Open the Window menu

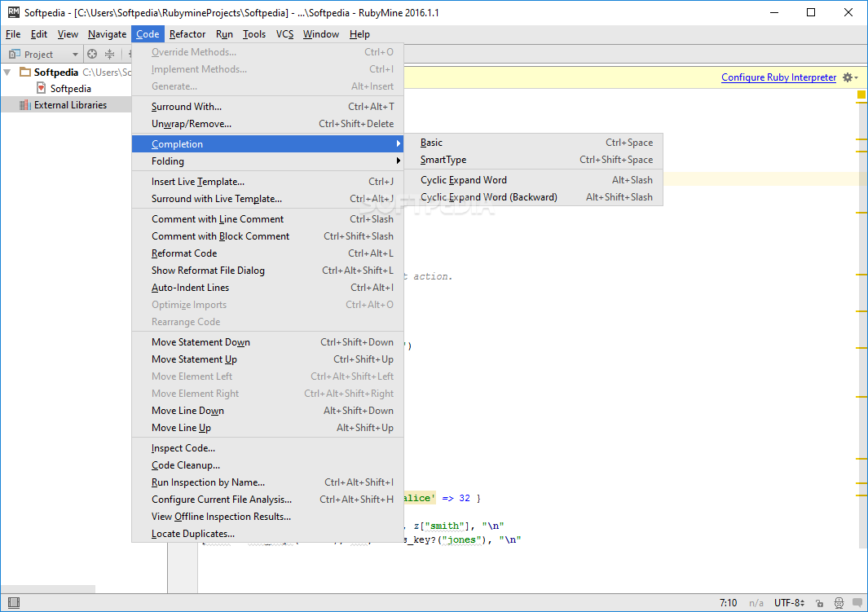pos(320,34)
